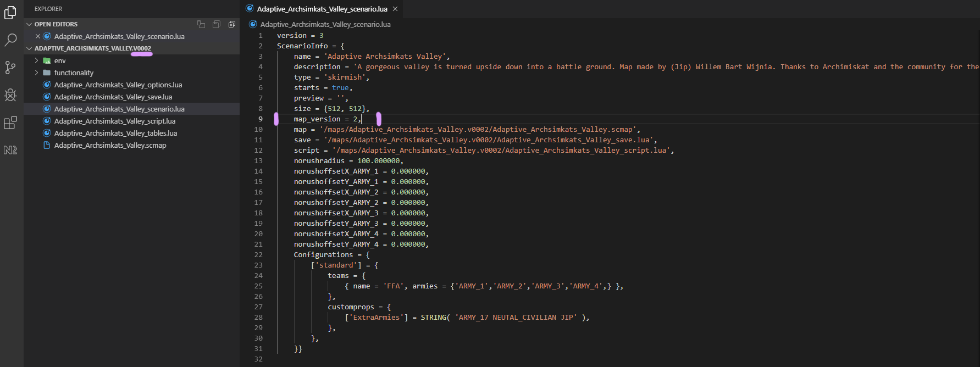Click the norushoffsetX_ARMY_1 line
980x367 pixels.
pyautogui.click(x=361, y=171)
